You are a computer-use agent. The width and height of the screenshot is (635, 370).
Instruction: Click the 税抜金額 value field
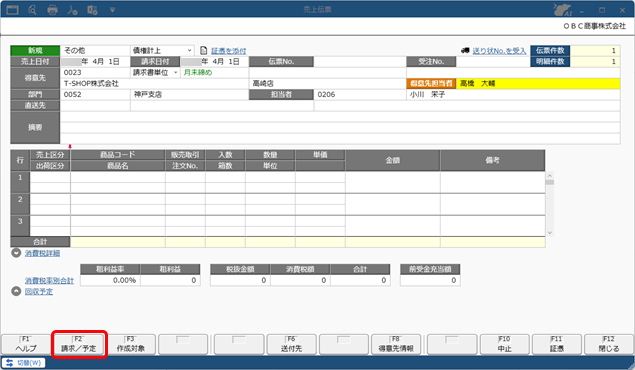pyautogui.click(x=240, y=281)
